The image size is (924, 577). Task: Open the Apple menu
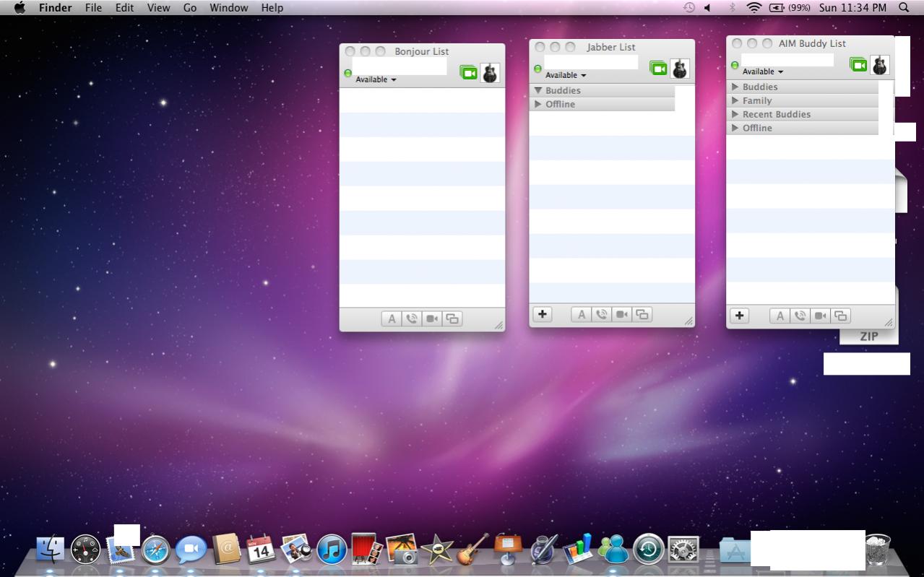click(x=20, y=7)
